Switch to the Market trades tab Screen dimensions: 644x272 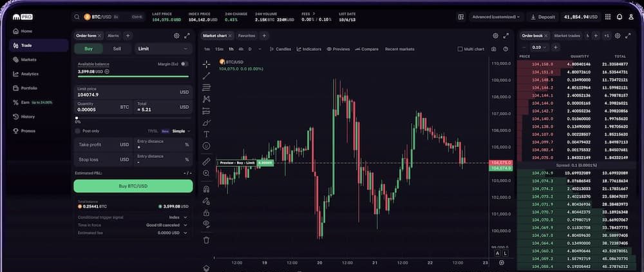tap(567, 35)
